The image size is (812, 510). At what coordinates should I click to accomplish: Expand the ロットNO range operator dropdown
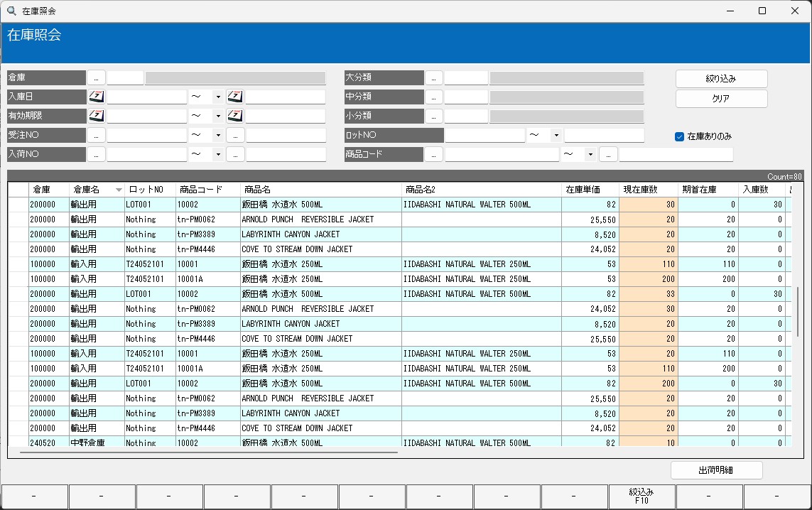coord(556,135)
